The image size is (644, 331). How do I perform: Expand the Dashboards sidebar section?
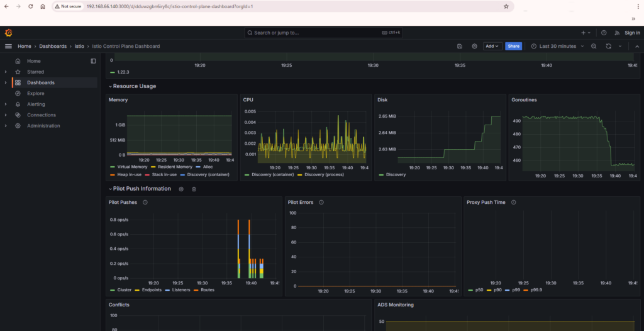coord(6,82)
